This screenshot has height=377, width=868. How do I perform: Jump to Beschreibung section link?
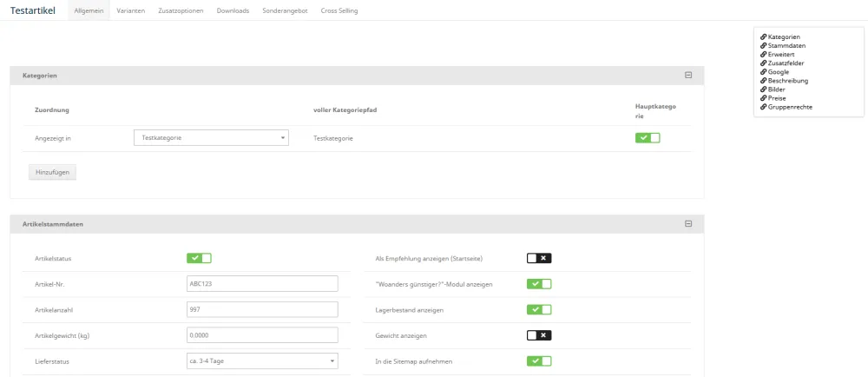788,81
